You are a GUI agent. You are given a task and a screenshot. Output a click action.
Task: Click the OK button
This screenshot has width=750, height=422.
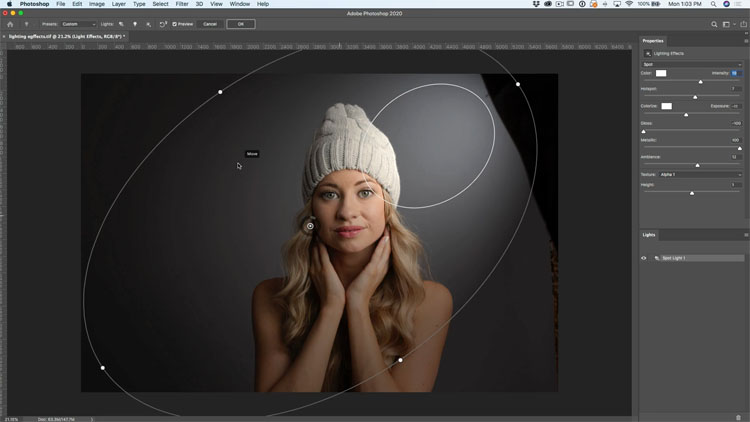point(241,24)
